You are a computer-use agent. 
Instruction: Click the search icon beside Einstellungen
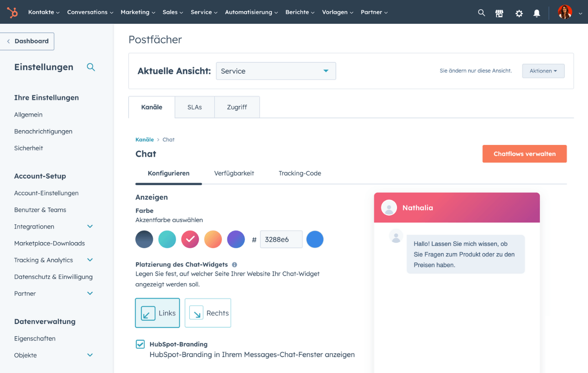click(x=91, y=67)
